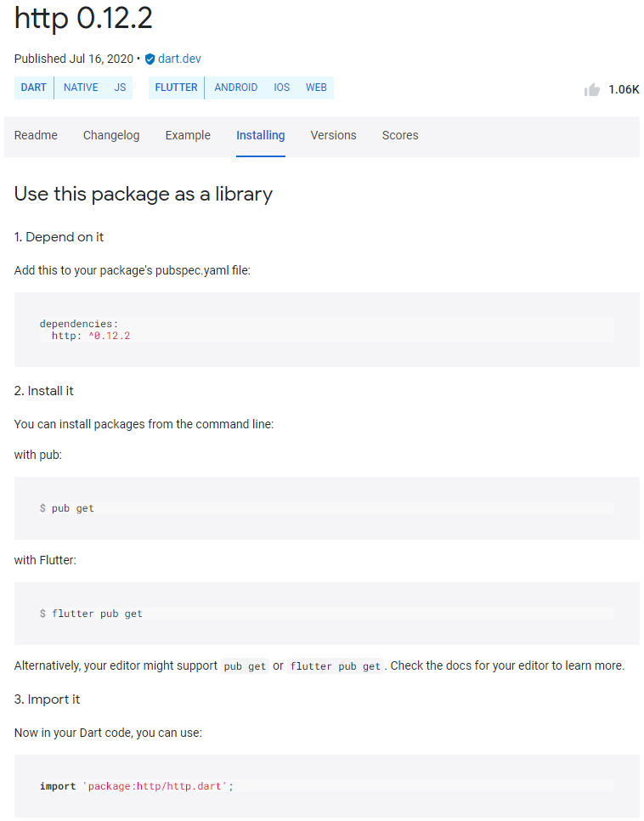This screenshot has height=821, width=644.
Task: Click the '2. Install it' heading
Action: 43,391
